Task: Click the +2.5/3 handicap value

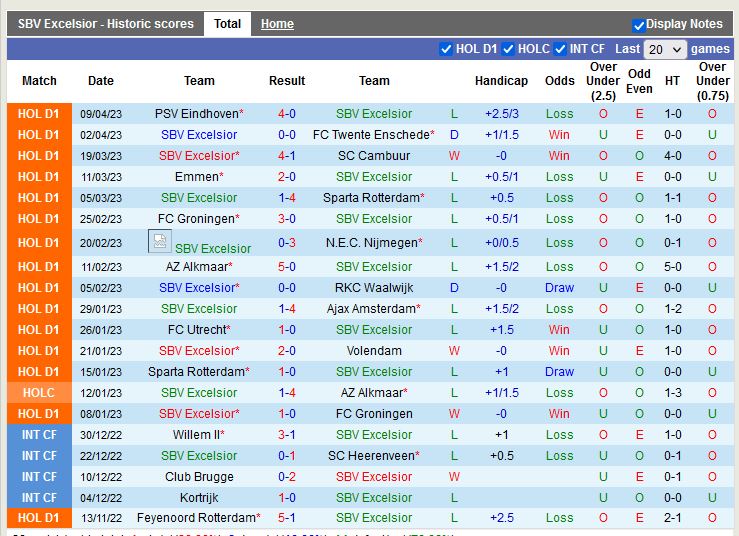Action: (x=501, y=114)
